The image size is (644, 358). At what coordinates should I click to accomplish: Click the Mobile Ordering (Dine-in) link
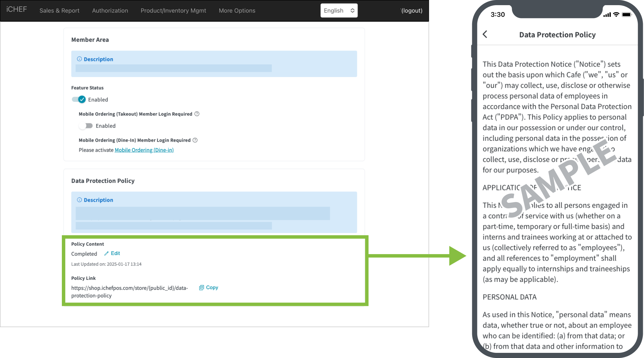(144, 150)
